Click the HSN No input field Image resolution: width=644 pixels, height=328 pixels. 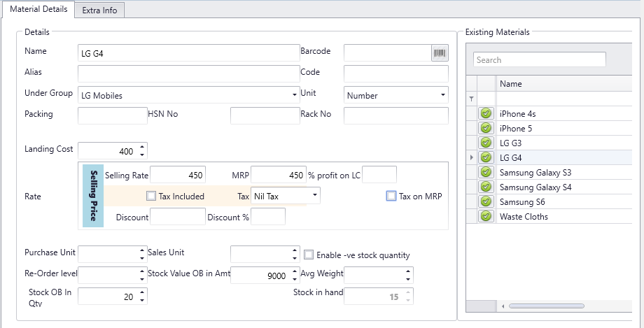coord(265,116)
